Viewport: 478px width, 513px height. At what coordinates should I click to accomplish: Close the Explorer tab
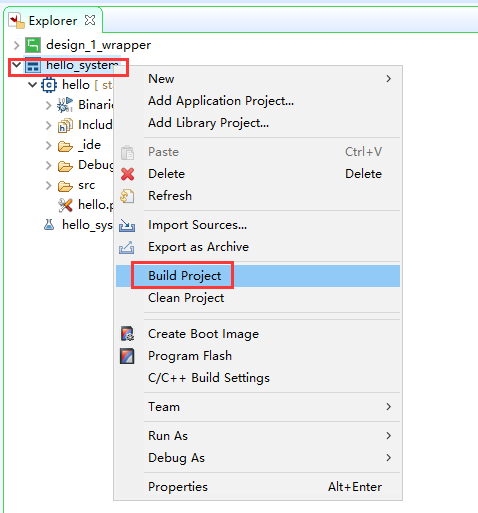[90, 20]
